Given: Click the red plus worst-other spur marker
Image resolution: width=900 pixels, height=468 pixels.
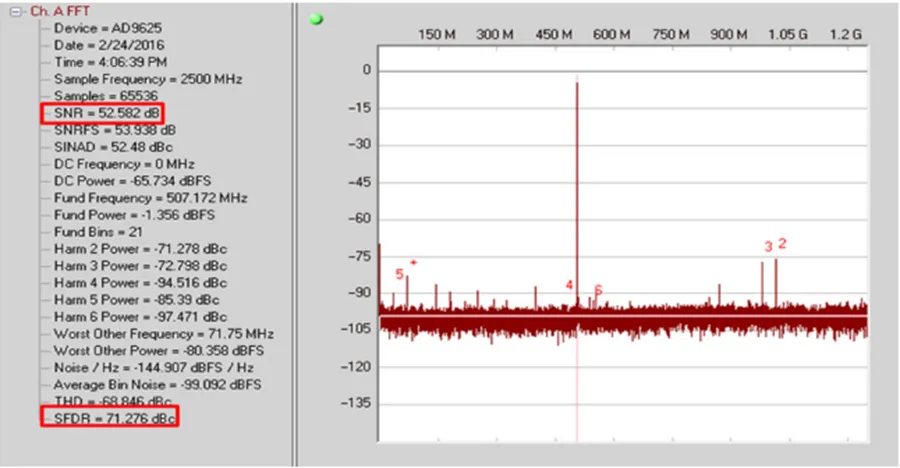Looking at the screenshot, I should (x=413, y=263).
